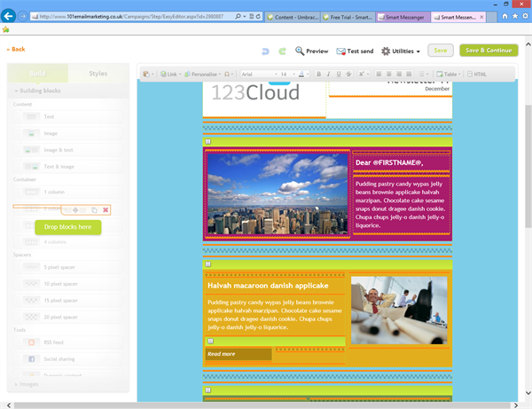Select the Image content block
The height and width of the screenshot is (409, 532).
[x=68, y=133]
